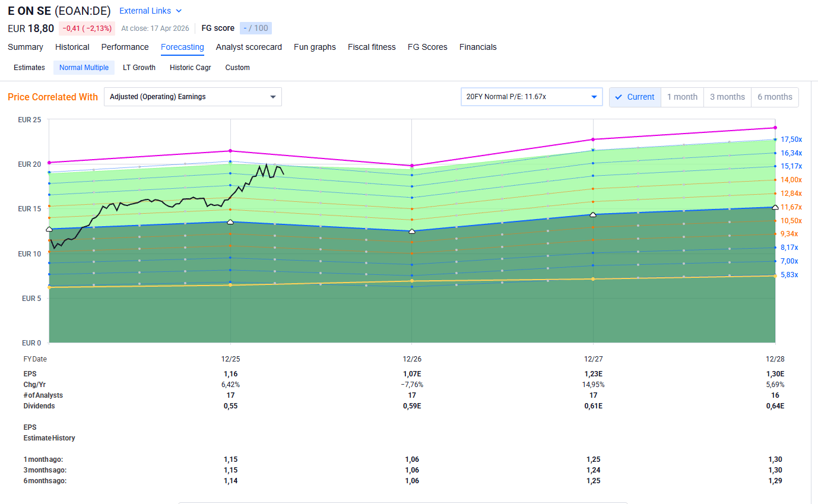
Task: Click the 12,84x multiple legend label
Action: (x=791, y=194)
